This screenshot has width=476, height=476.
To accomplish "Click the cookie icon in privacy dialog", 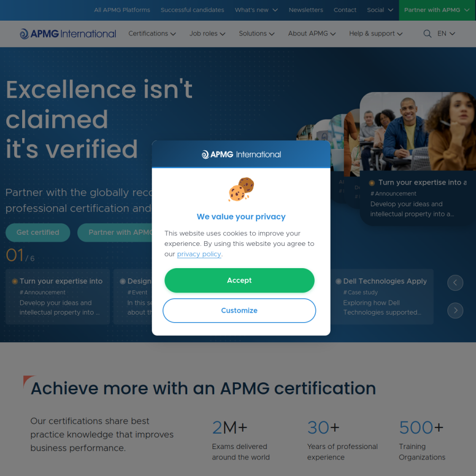I will (x=241, y=189).
